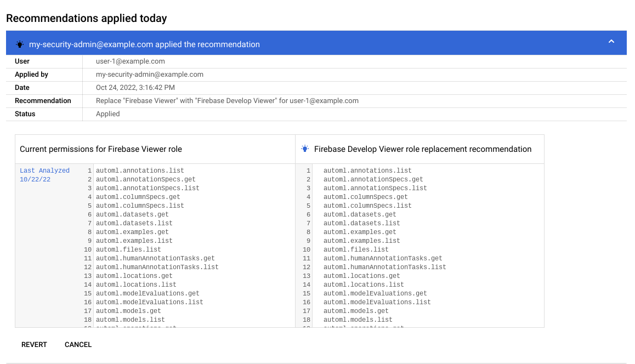Screen dimensions: 635x364
Task: Cancel the revert action
Action: (x=78, y=344)
